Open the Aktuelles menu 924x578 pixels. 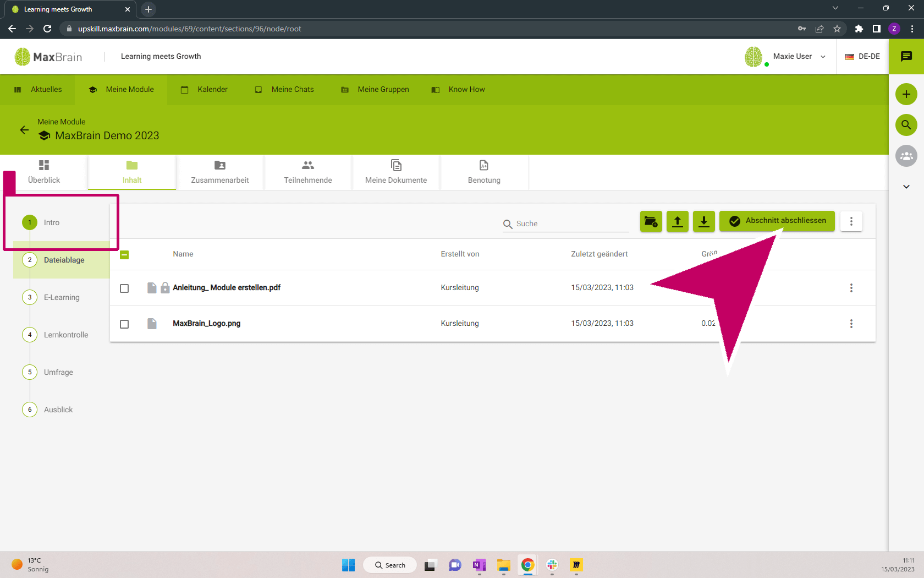(37, 90)
